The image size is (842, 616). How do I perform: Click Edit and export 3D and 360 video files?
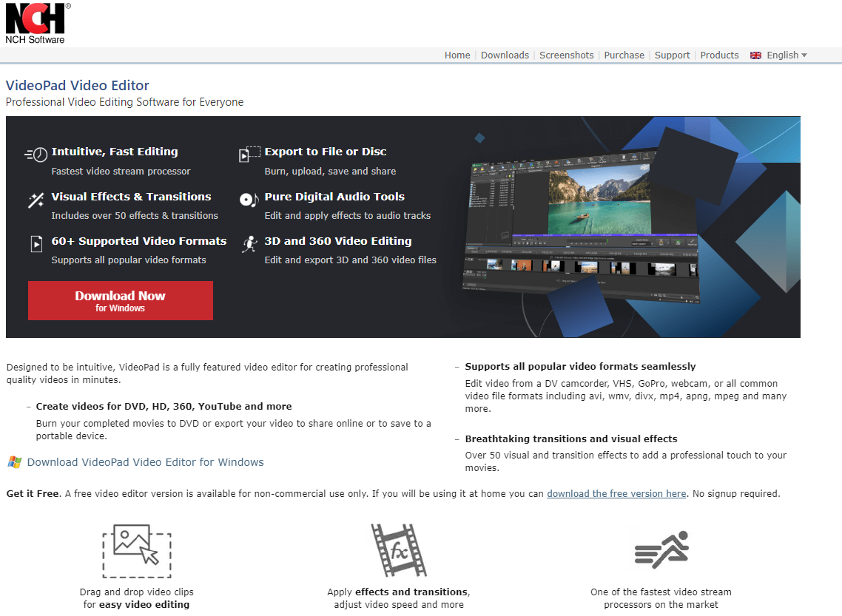pos(350,260)
